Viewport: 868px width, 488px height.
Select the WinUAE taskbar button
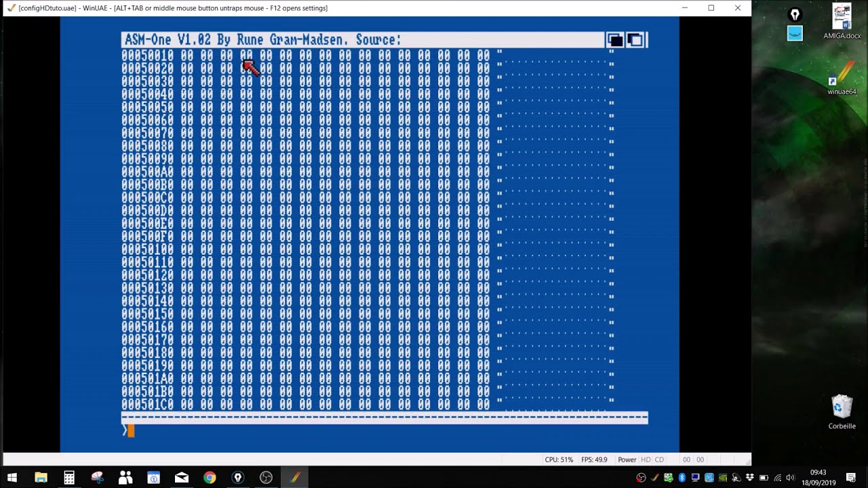[x=294, y=478]
